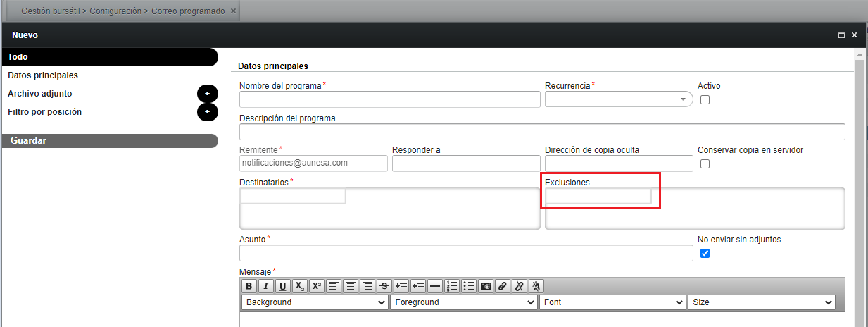
Task: Insert image using the camera icon
Action: [x=486, y=286]
